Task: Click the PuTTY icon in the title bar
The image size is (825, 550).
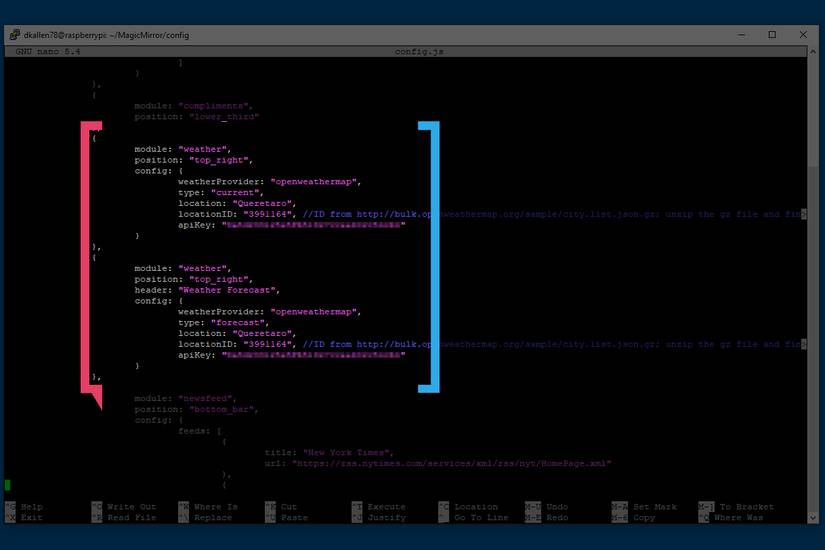Action: pyautogui.click(x=14, y=35)
